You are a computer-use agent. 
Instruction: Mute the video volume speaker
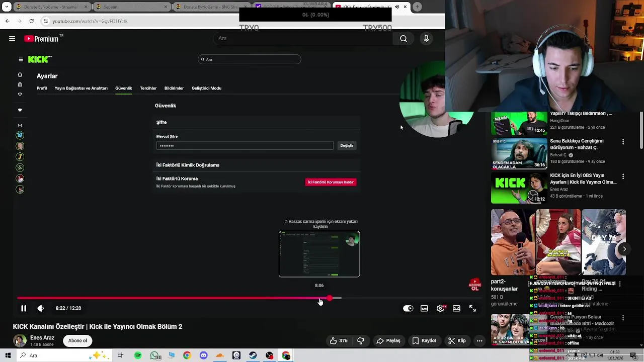click(41, 308)
